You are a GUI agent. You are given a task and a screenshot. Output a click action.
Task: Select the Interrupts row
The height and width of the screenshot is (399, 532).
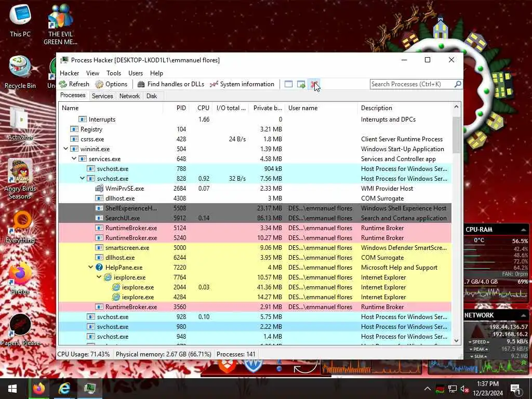click(255, 119)
